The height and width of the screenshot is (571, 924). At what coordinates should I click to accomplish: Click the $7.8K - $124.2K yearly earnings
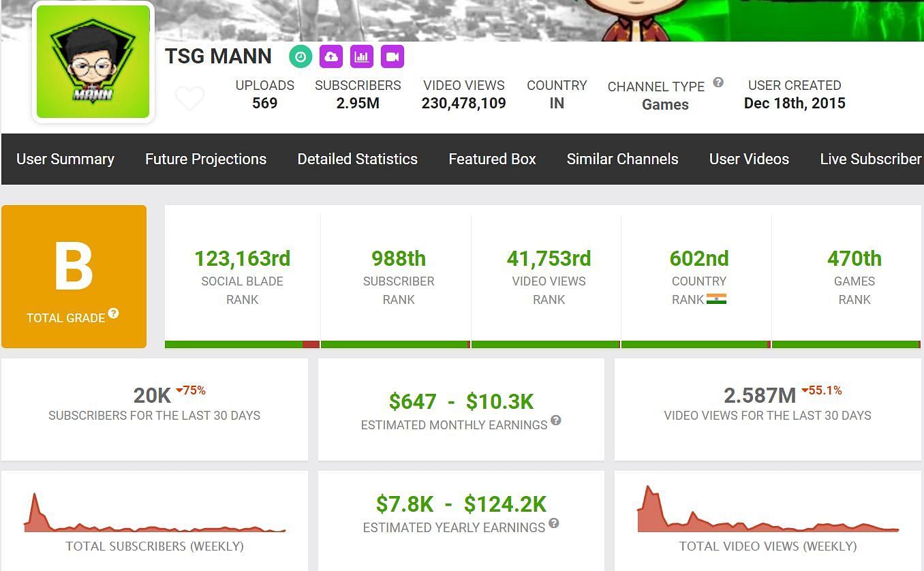pyautogui.click(x=461, y=504)
